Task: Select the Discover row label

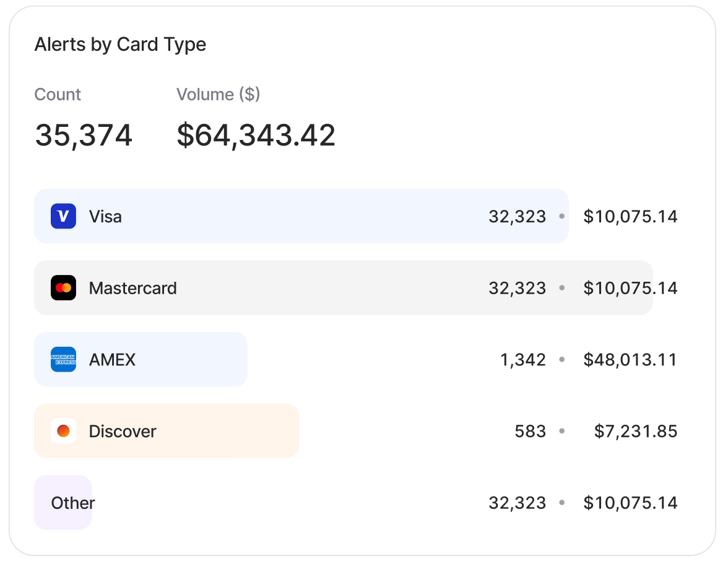Action: click(x=123, y=432)
